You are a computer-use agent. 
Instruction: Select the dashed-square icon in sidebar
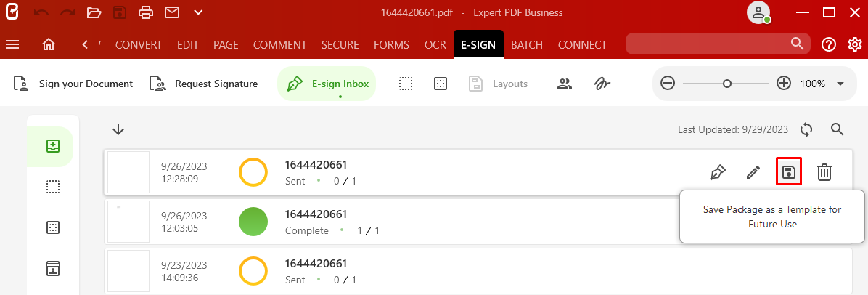click(53, 187)
